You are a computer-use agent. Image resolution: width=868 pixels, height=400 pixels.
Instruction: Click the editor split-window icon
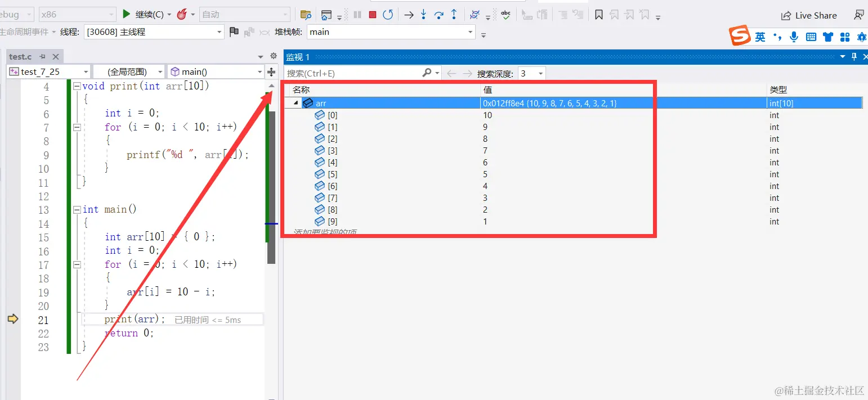coord(271,72)
